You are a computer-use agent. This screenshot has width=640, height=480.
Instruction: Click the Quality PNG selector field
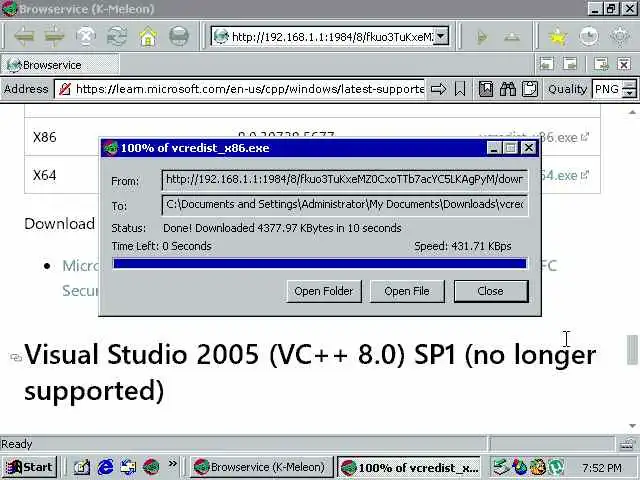tap(607, 89)
